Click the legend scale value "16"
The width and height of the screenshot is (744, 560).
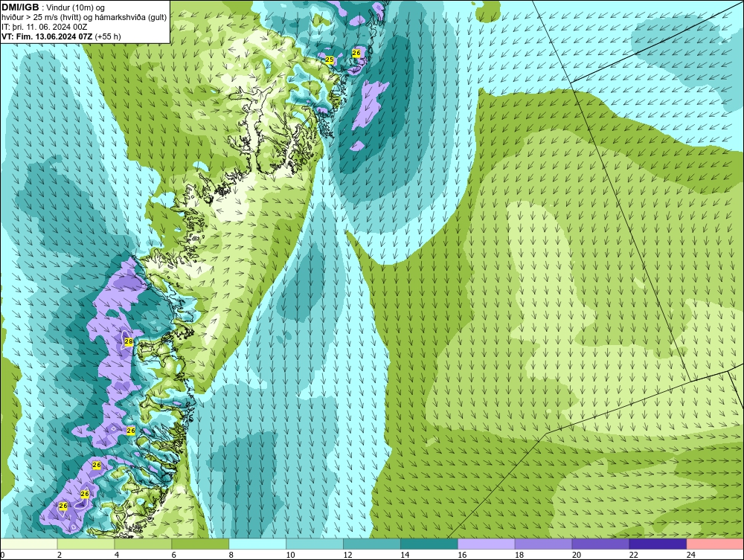[462, 555]
